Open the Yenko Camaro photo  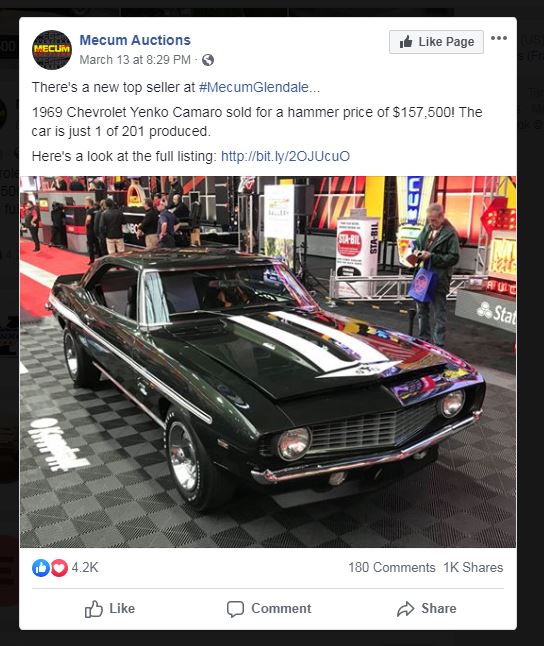[268, 362]
